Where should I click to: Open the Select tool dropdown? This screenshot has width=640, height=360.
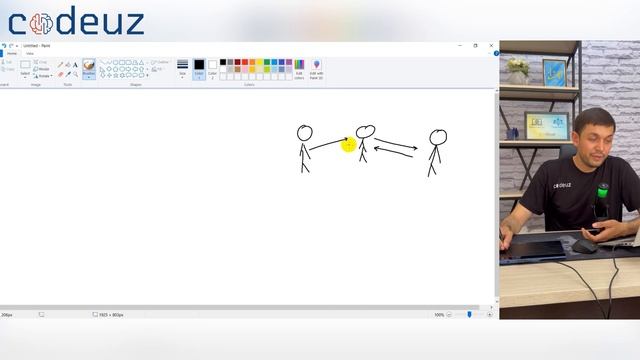click(25, 75)
